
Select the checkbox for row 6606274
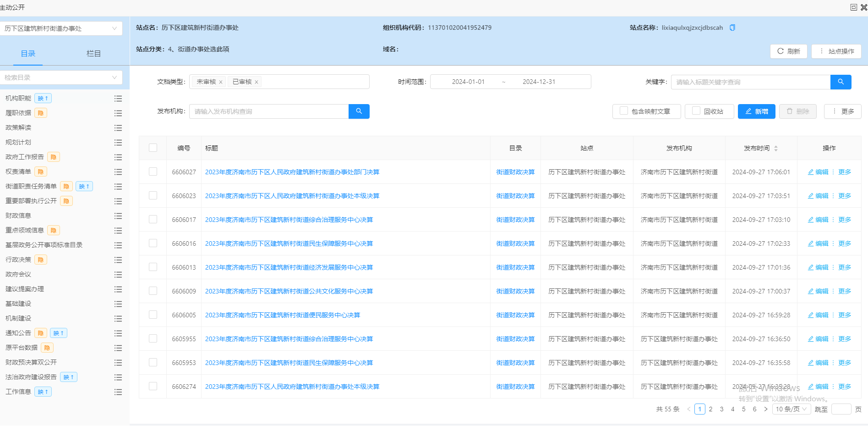[153, 386]
